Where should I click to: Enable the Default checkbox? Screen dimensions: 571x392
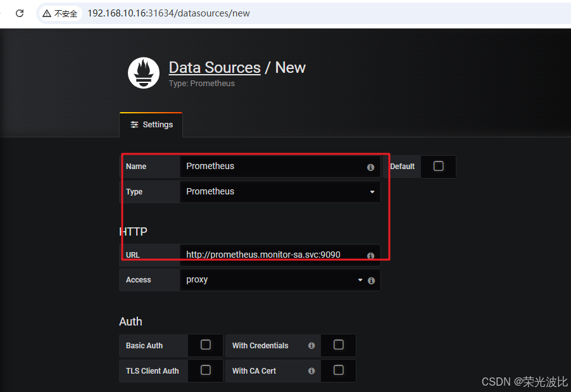[x=439, y=166]
